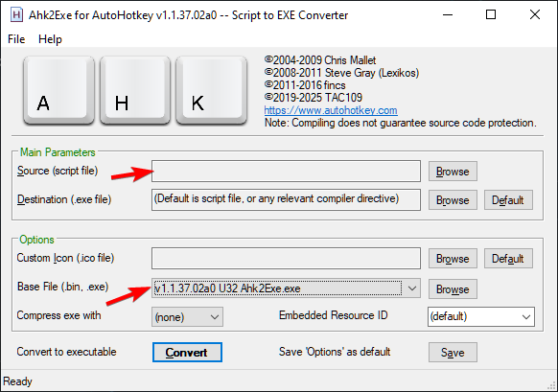Close the Ahk2Exe window
The width and height of the screenshot is (558, 392).
535,15
